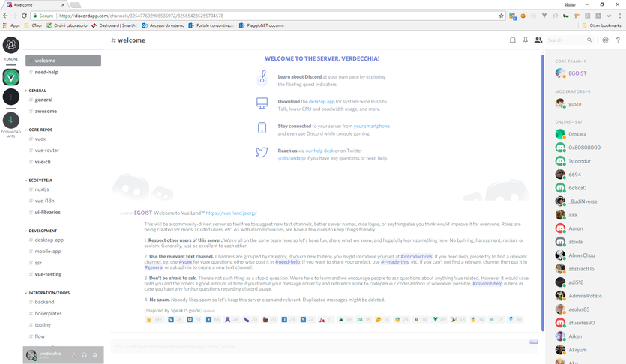Click the Download Apps icon
The image size is (626, 364).
click(x=11, y=120)
